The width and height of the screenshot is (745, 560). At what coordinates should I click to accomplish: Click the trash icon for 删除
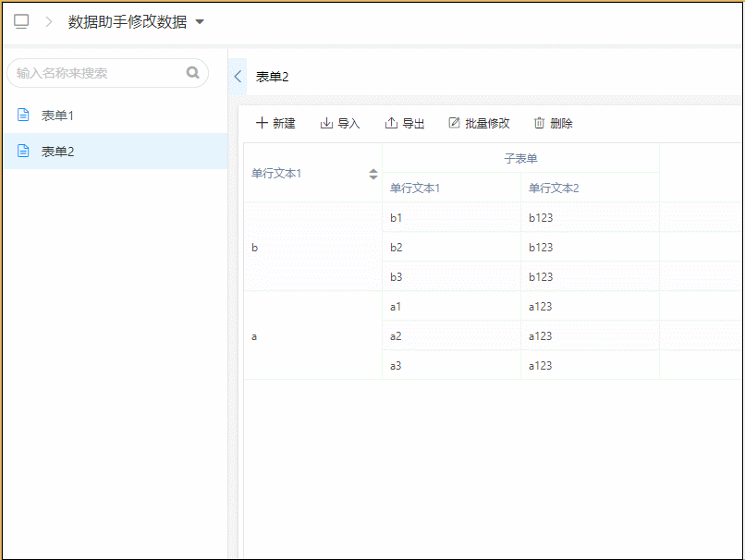coord(539,123)
